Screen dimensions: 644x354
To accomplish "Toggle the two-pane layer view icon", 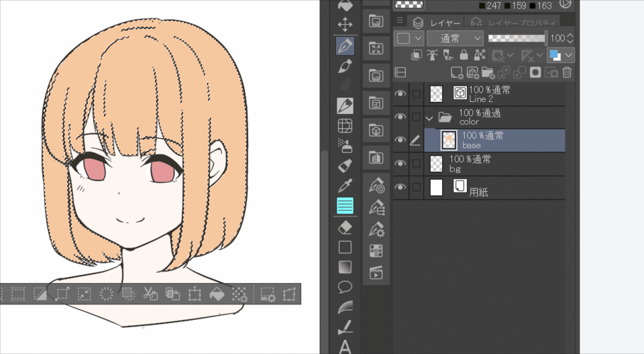I will 400,72.
